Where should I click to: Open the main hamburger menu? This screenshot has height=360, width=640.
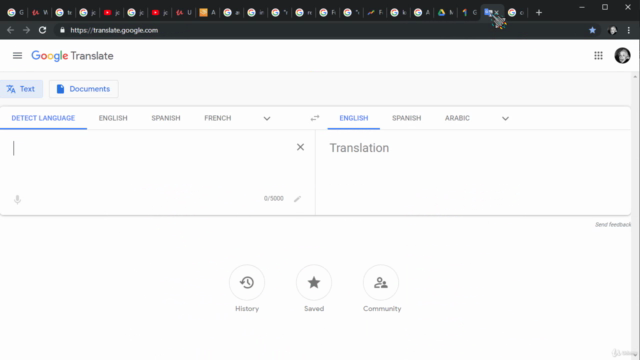pos(17,56)
